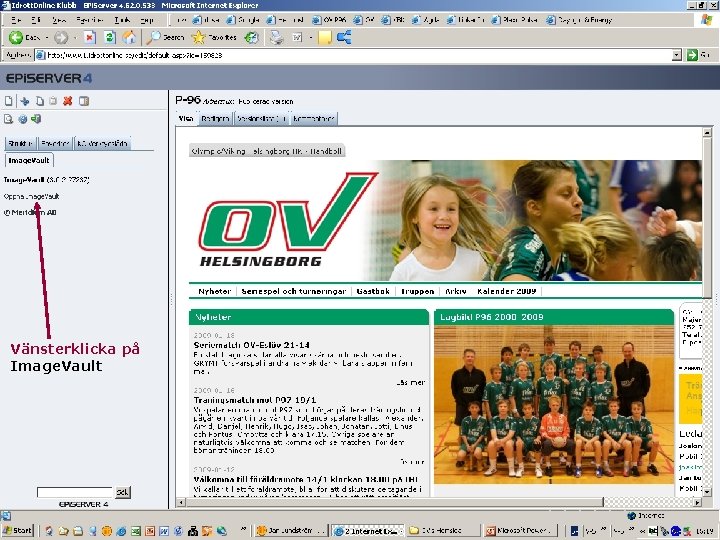720x540 pixels.
Task: Click the panel layout icon beside the red X
Action: click(84, 101)
